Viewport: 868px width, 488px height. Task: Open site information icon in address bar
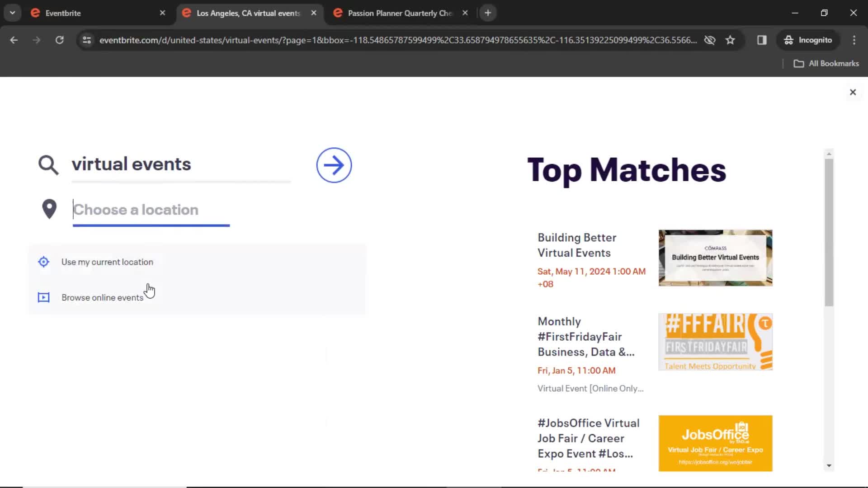pos(87,40)
